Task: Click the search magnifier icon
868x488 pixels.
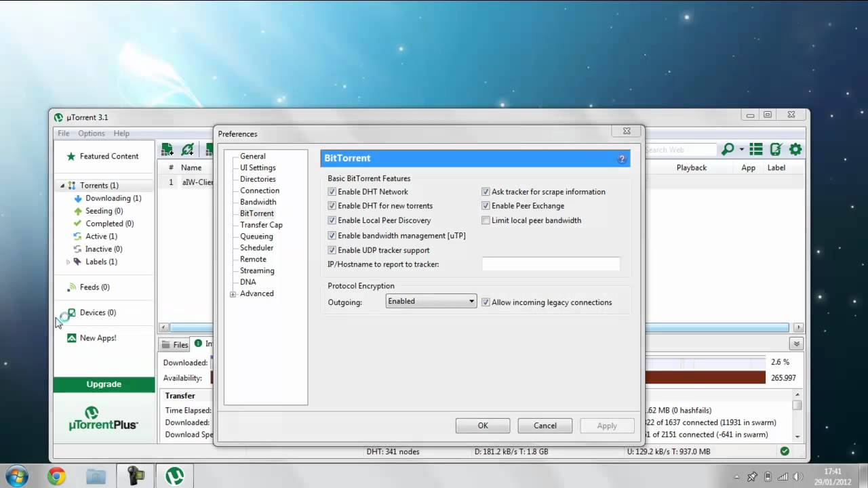Action: [728, 149]
